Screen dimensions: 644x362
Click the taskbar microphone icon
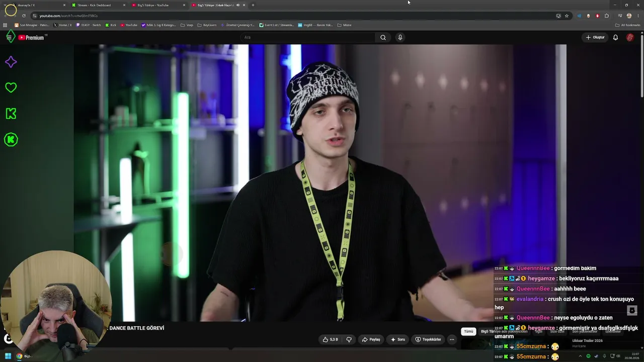(603, 356)
